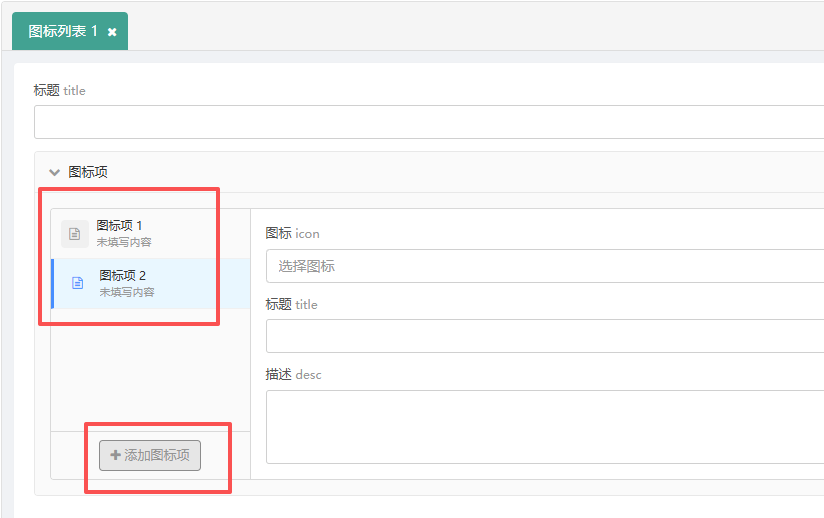Click 未填写内容 under 图标项 2
This screenshot has width=824, height=518.
point(127,292)
